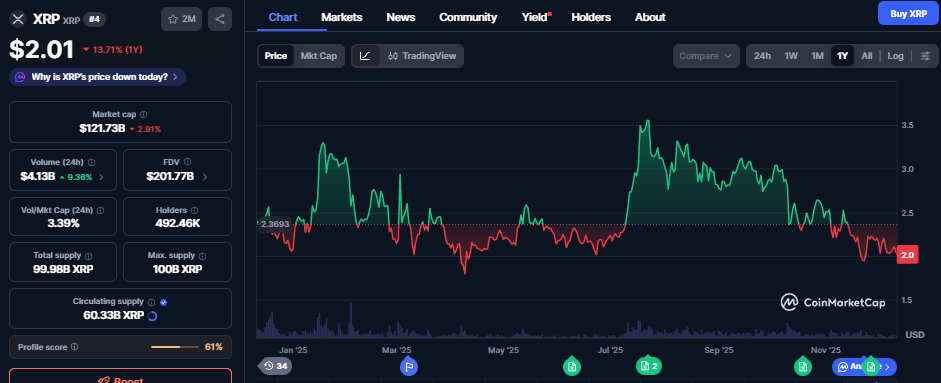941x383 pixels.
Task: Open the Compare dropdown
Action: tap(706, 56)
